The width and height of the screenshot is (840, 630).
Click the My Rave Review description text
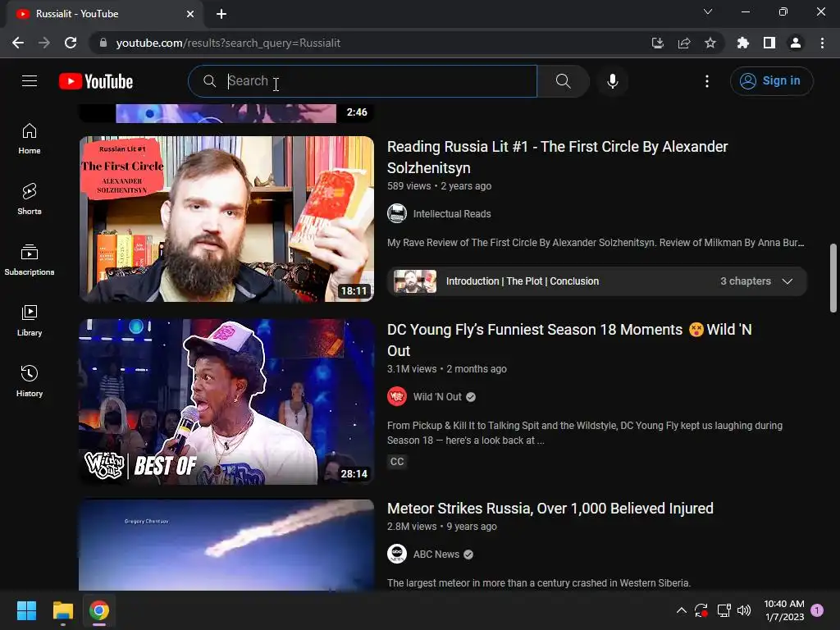[x=596, y=243]
